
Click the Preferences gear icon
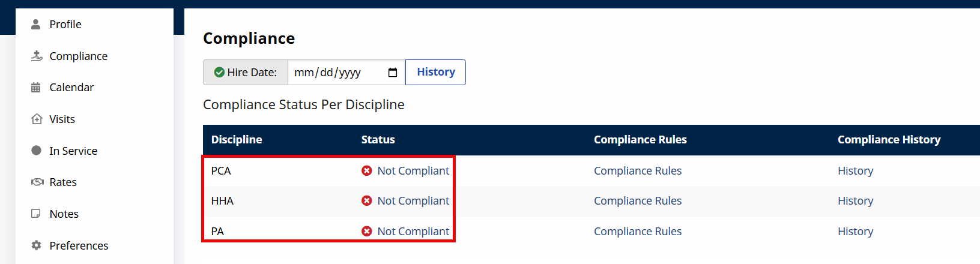coord(36,245)
